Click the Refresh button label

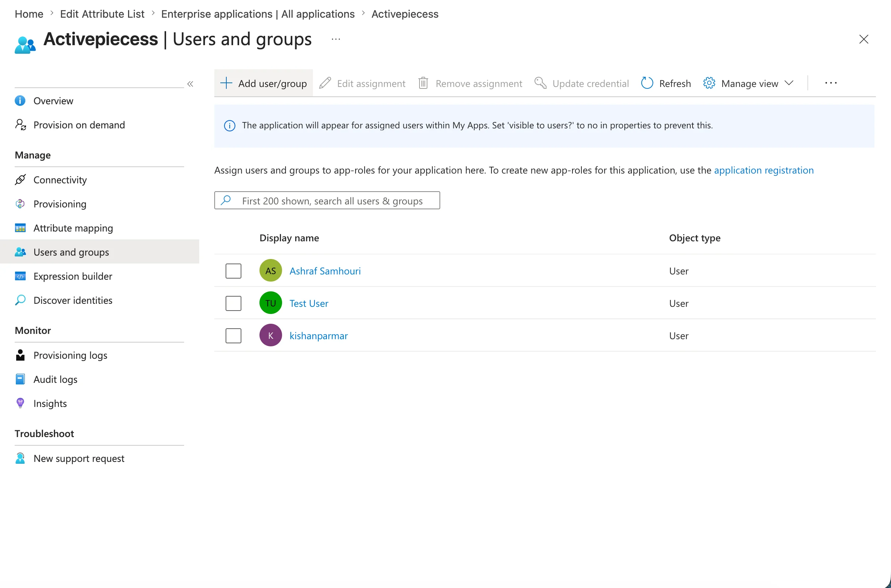[x=675, y=84]
